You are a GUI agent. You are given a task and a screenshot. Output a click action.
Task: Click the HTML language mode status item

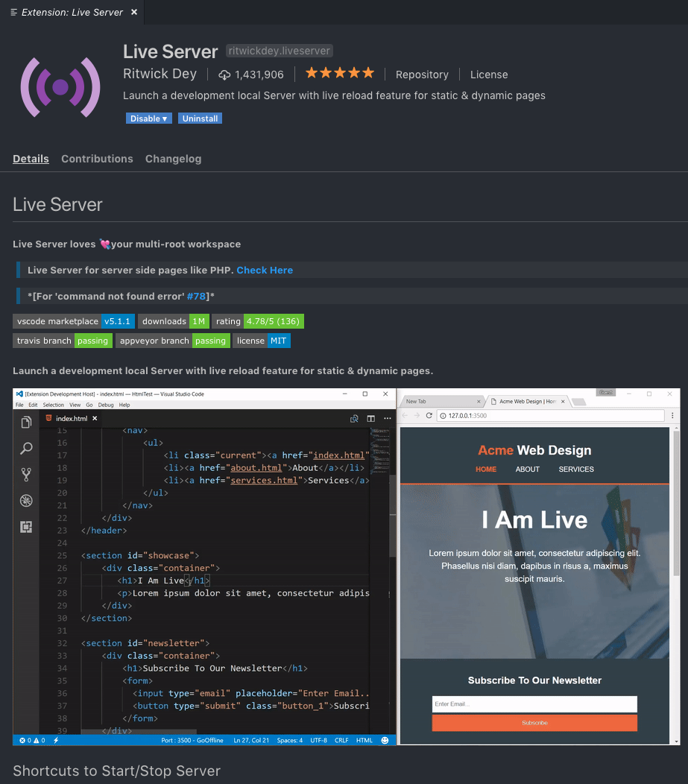pos(364,740)
